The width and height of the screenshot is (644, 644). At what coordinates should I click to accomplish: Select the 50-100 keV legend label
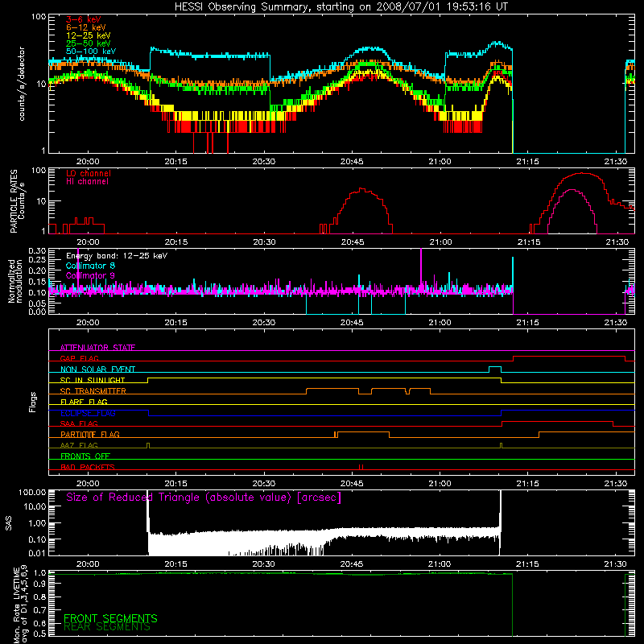click(x=91, y=52)
